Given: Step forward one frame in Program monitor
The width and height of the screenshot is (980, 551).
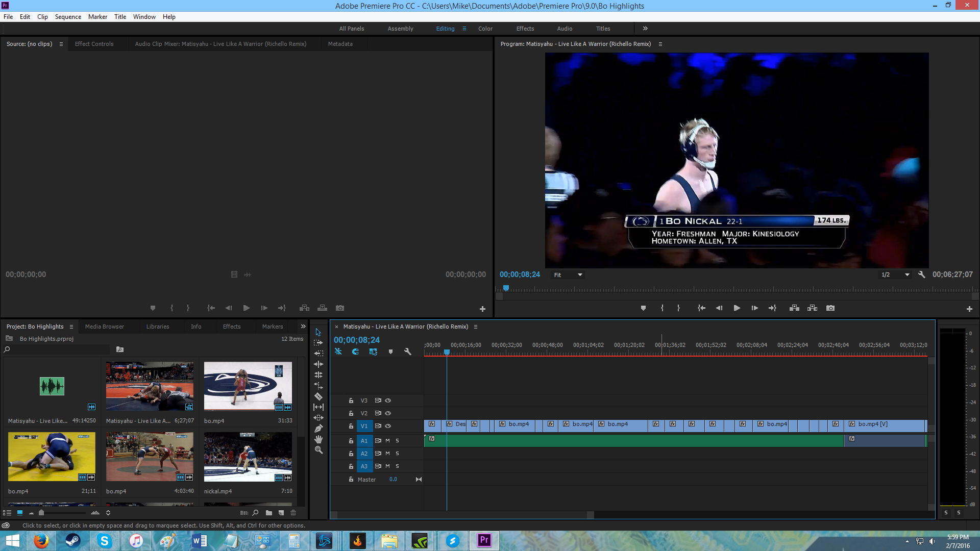Looking at the screenshot, I should pyautogui.click(x=754, y=308).
